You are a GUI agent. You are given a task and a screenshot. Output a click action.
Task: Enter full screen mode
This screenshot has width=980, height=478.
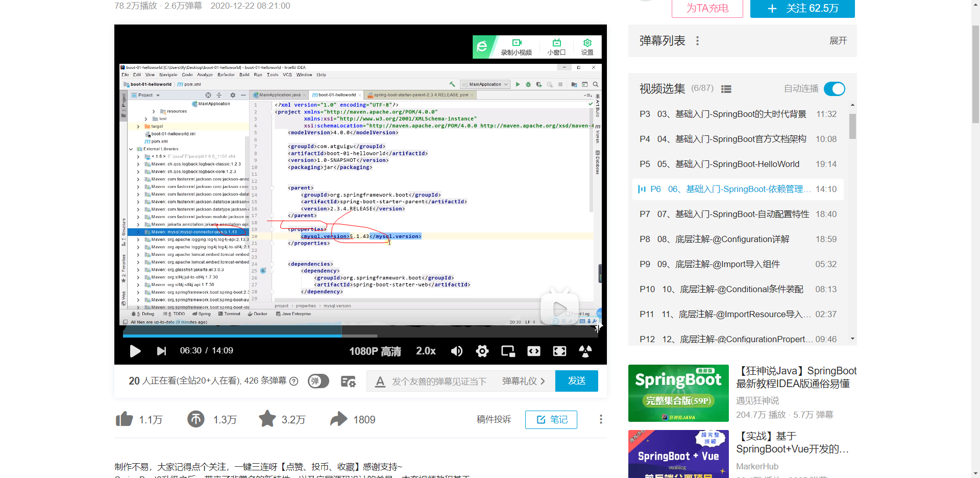(x=585, y=351)
